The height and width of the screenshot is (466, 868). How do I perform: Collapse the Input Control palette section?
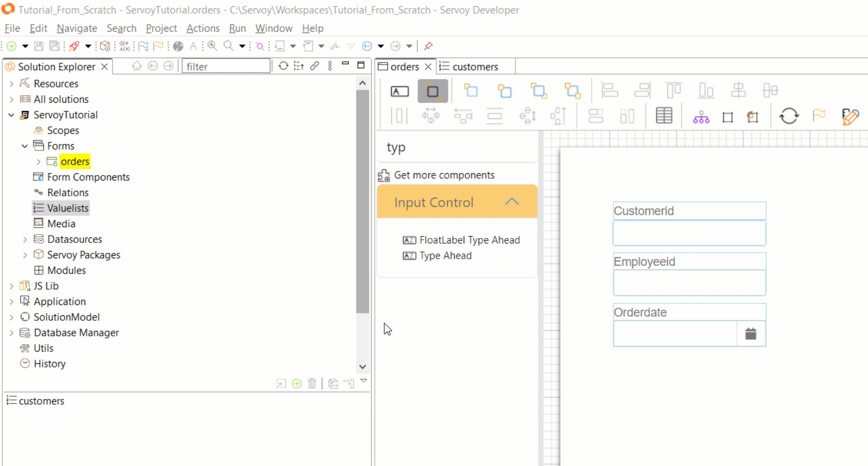[511, 202]
